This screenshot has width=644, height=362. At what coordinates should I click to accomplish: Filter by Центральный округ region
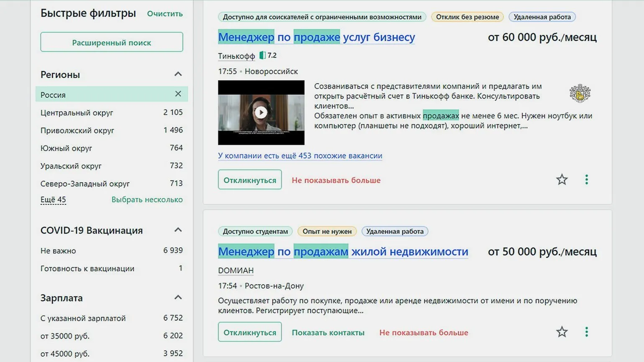[x=77, y=113]
